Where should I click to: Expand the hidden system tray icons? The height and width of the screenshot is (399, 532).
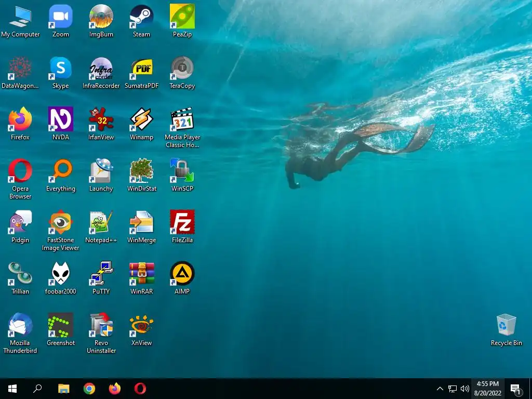[x=440, y=389]
